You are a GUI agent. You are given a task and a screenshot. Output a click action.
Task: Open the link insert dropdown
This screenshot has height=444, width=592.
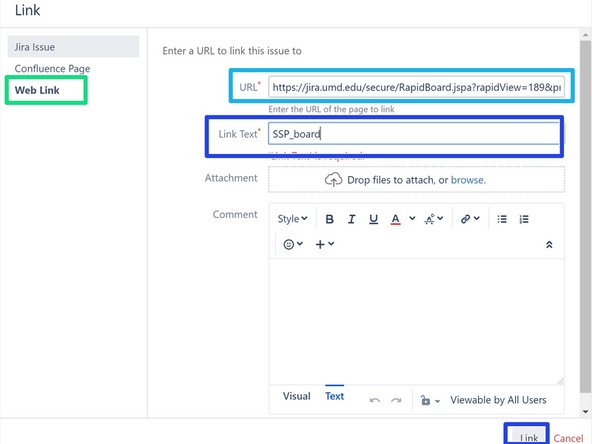coord(470,219)
